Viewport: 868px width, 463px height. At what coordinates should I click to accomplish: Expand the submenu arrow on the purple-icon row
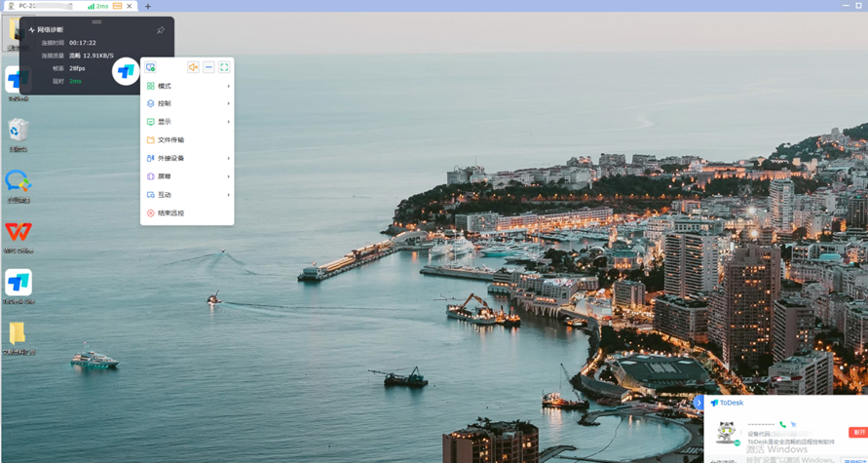[228, 176]
